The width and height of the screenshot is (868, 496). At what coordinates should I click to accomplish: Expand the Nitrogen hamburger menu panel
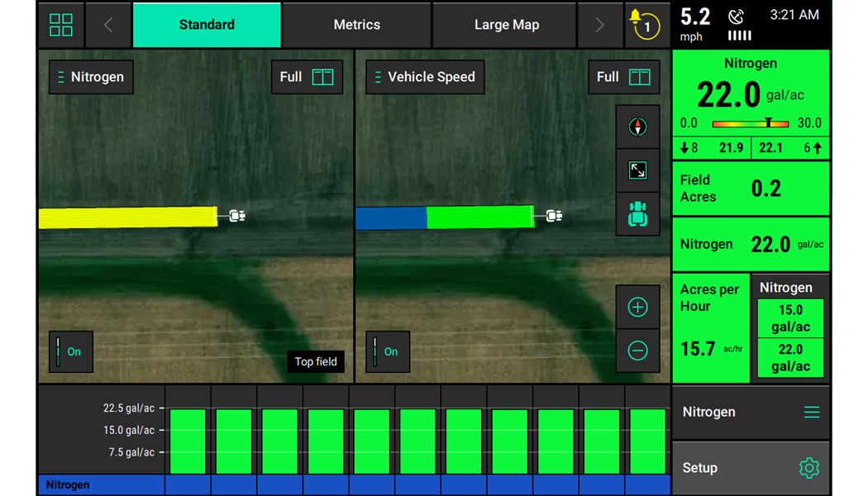pos(811,412)
